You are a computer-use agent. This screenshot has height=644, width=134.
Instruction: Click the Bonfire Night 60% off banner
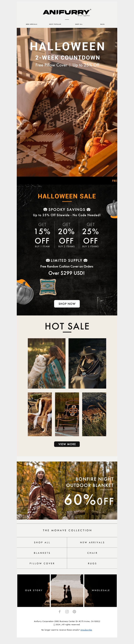[67, 490]
